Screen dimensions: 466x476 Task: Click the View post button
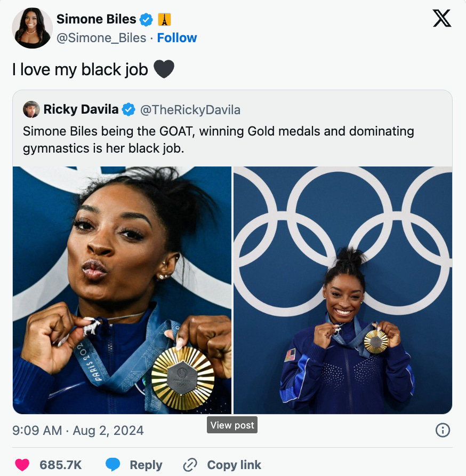tap(232, 425)
